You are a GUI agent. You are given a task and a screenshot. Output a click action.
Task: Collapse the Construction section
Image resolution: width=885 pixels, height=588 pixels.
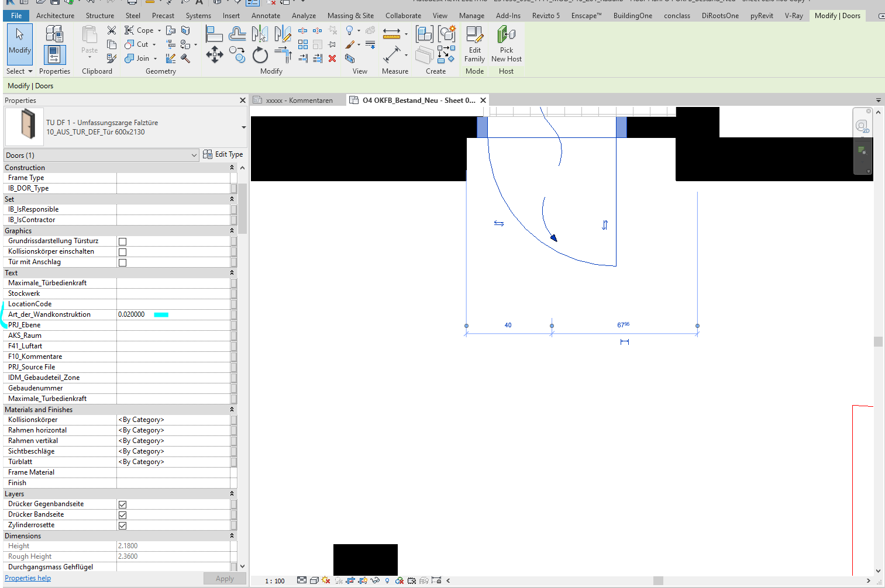pos(232,168)
